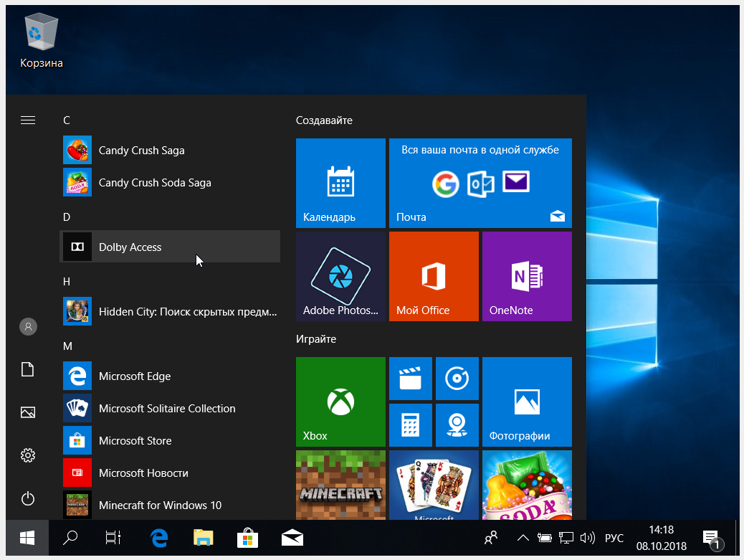The image size is (744, 560).
Task: Click the letter M group header
Action: pyautogui.click(x=68, y=346)
